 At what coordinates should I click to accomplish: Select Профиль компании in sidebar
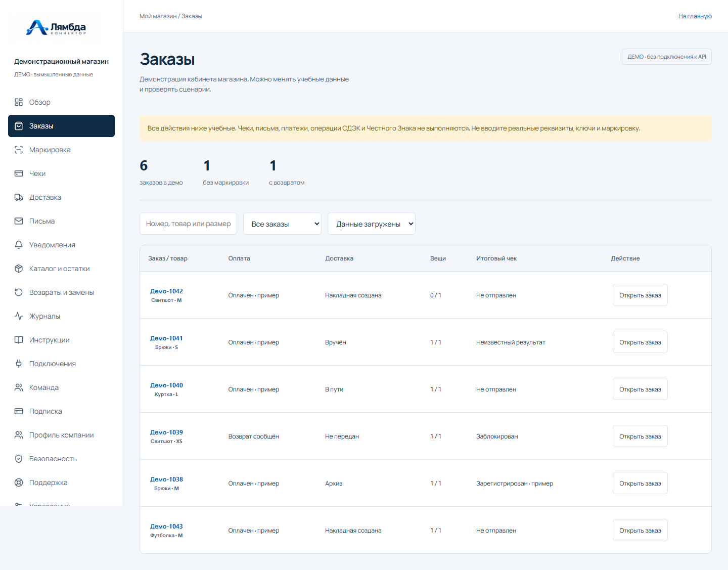click(61, 435)
